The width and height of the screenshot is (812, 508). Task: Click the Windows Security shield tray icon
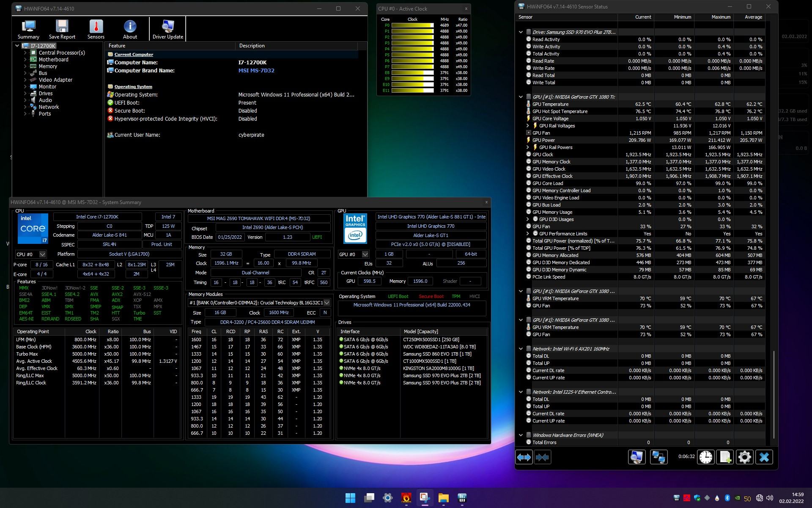point(697,498)
